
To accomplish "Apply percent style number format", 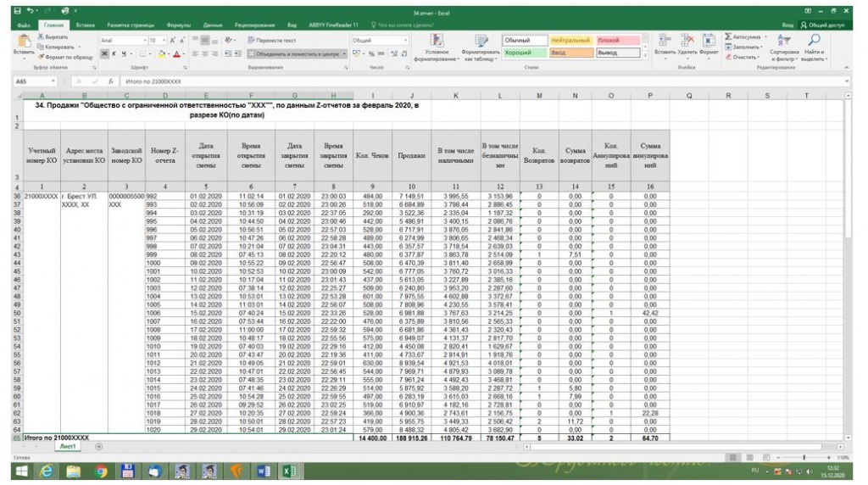I will pyautogui.click(x=371, y=53).
